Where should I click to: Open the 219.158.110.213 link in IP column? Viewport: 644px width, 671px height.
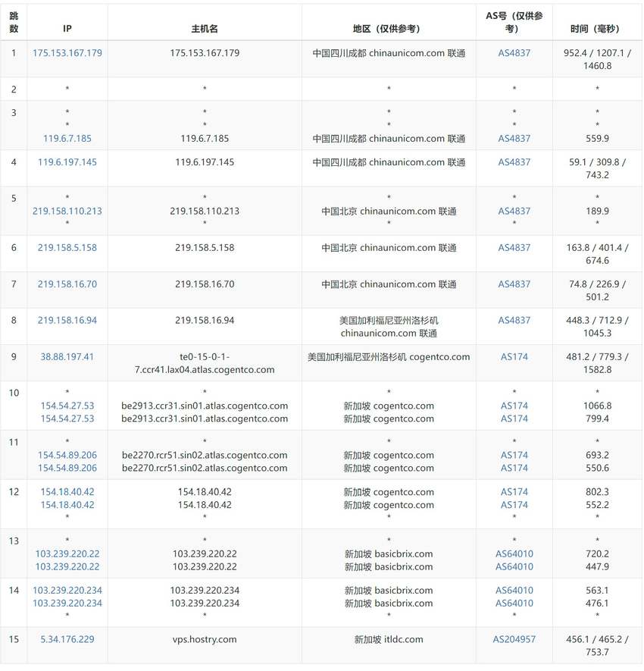tap(67, 211)
